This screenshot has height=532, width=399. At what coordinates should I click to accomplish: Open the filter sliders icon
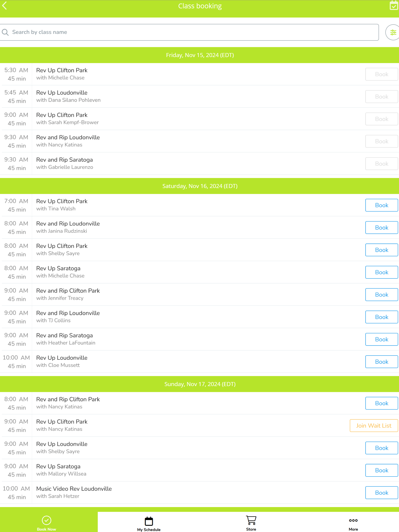tap(393, 32)
